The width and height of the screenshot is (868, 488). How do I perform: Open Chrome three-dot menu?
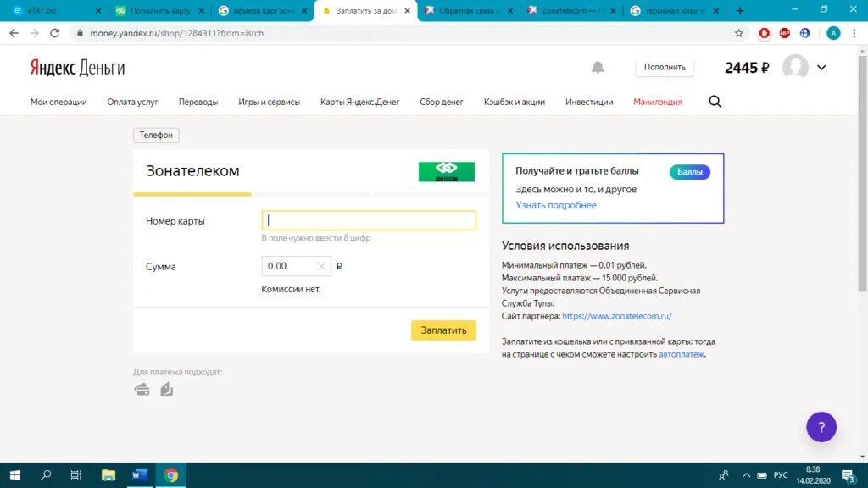(x=854, y=33)
